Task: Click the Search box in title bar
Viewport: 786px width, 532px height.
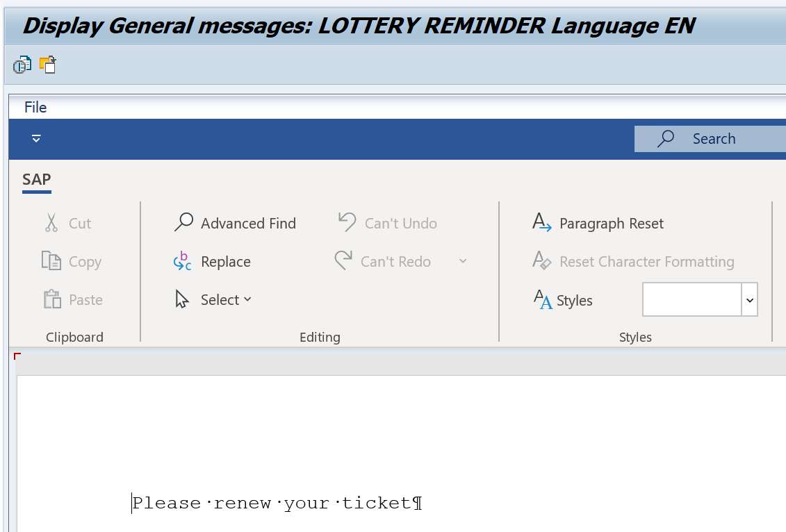Action: click(x=710, y=139)
